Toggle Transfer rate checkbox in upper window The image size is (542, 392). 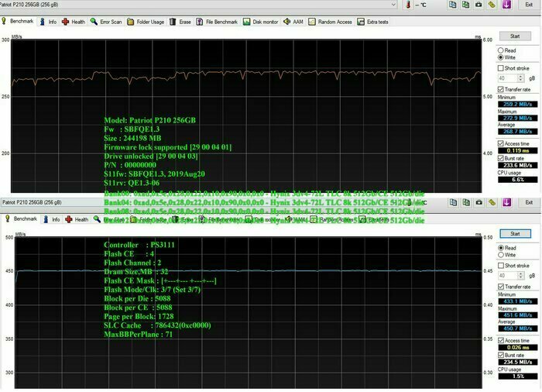(x=500, y=89)
